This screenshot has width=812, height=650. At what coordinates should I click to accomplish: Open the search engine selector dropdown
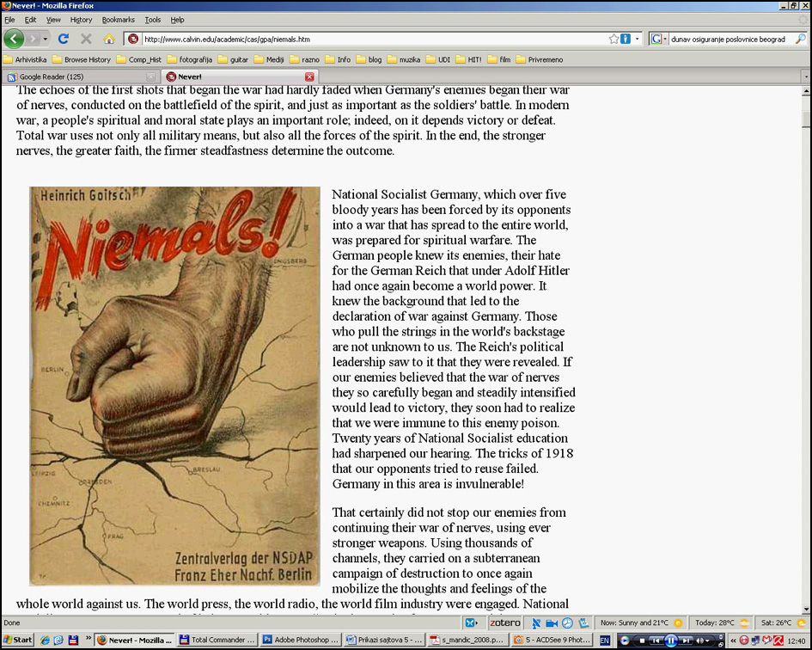click(659, 39)
